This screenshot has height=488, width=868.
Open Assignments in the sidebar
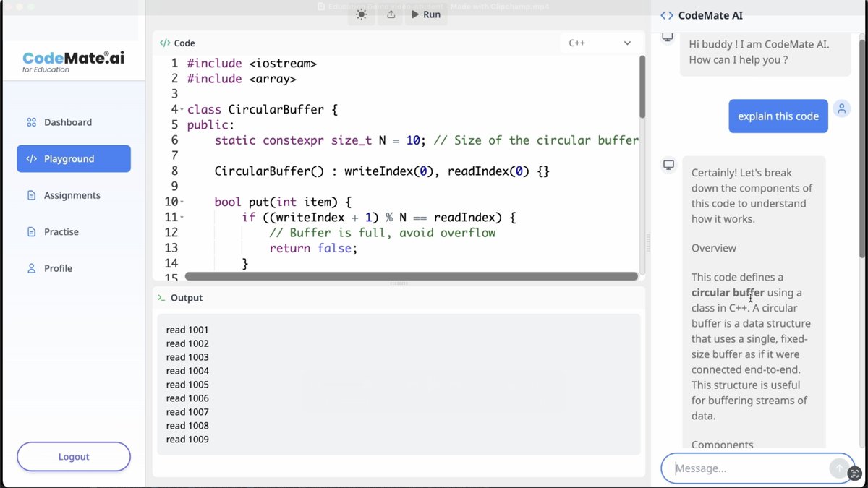[x=74, y=195]
